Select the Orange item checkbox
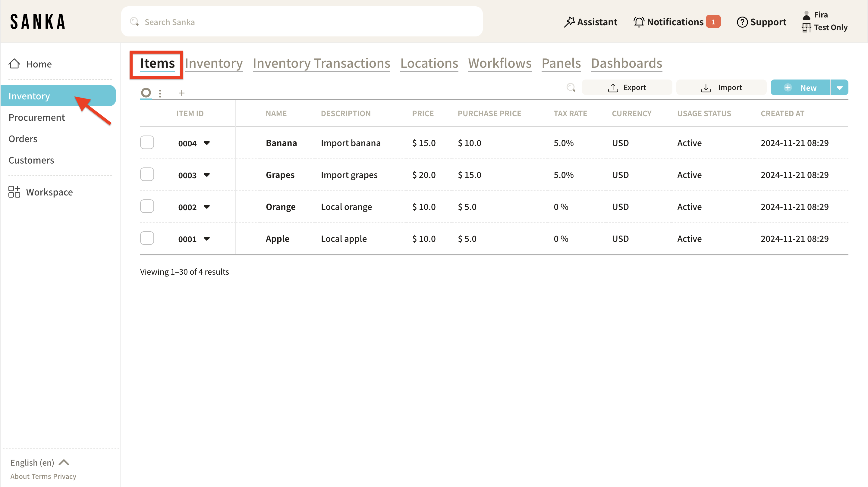This screenshot has height=487, width=868. (147, 206)
